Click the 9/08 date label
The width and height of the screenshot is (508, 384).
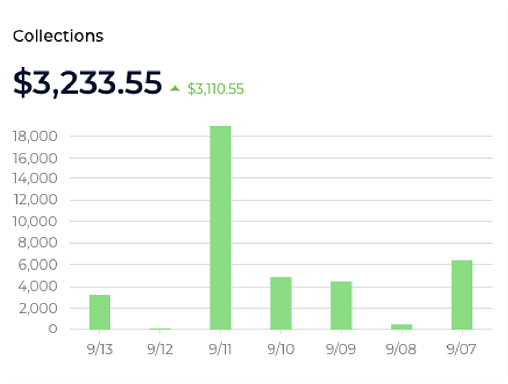(x=401, y=349)
